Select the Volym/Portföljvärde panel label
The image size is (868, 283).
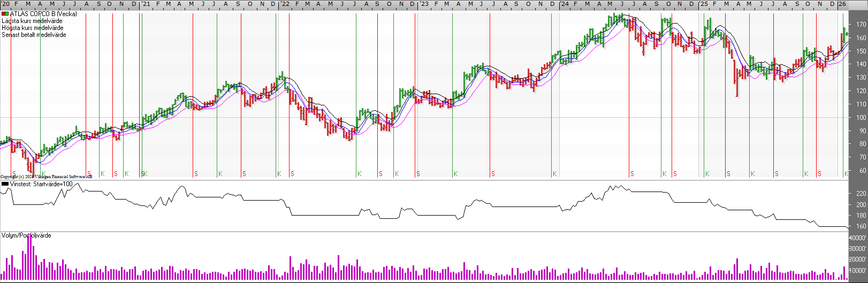tap(26, 235)
